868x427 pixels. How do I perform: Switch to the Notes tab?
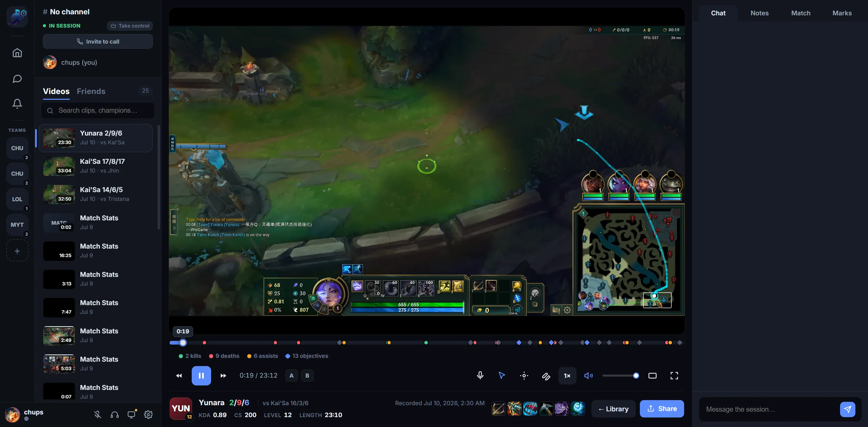[x=759, y=13]
